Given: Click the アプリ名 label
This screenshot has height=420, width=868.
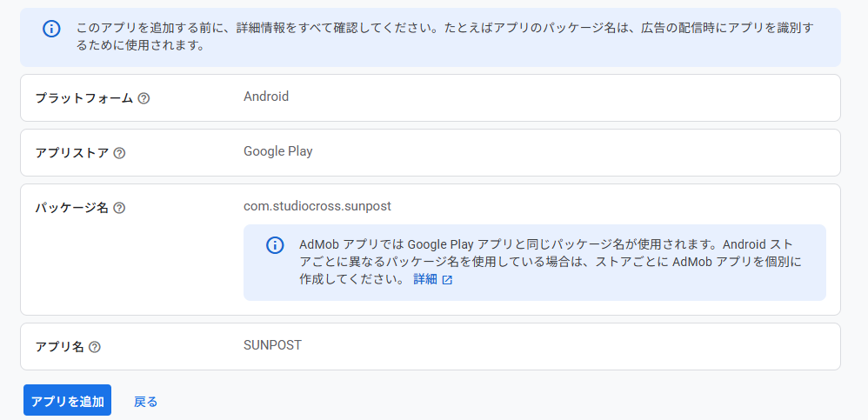Looking at the screenshot, I should 60,347.
